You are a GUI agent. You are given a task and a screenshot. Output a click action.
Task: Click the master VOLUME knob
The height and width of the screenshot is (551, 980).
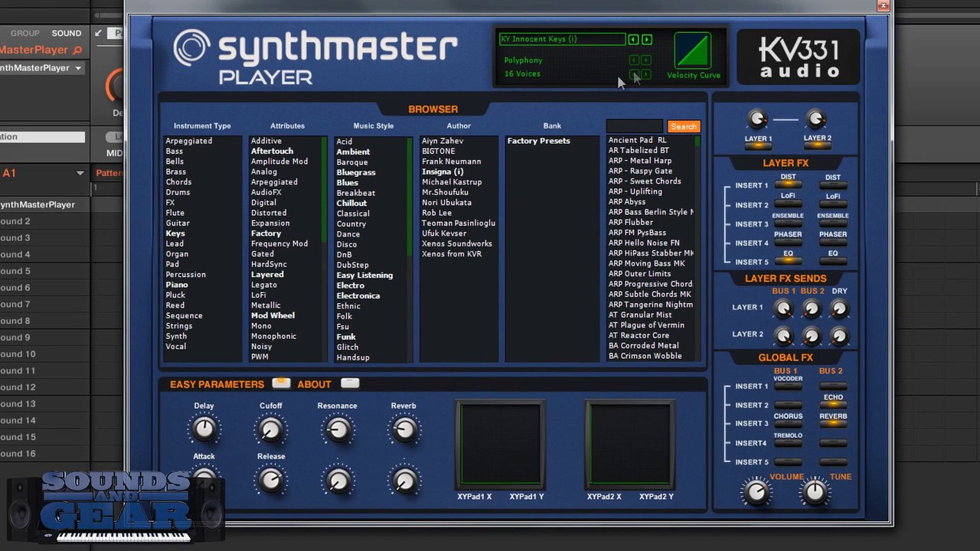pos(756,492)
